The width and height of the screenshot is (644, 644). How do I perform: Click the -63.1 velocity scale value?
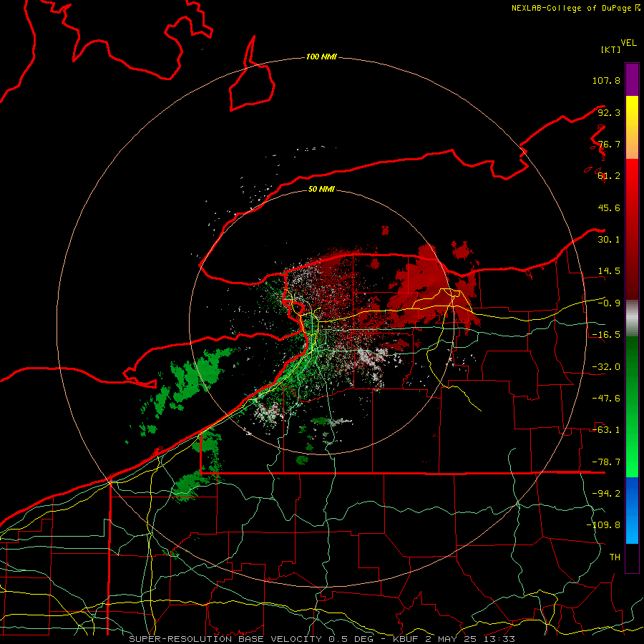pos(606,430)
